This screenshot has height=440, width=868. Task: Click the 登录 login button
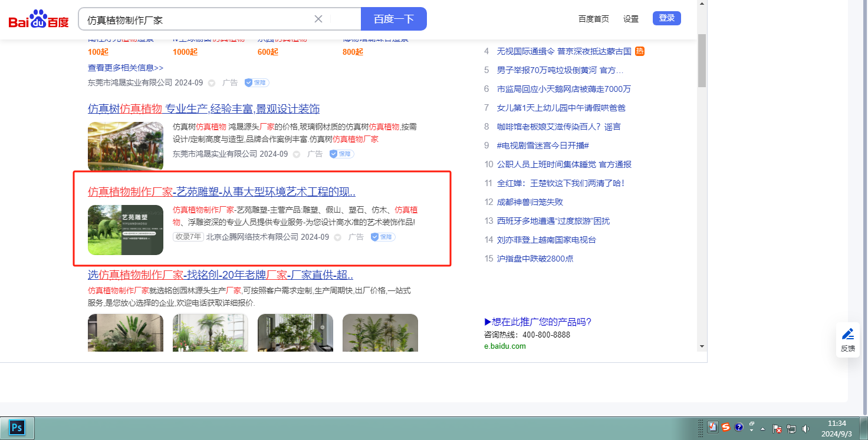pyautogui.click(x=666, y=18)
